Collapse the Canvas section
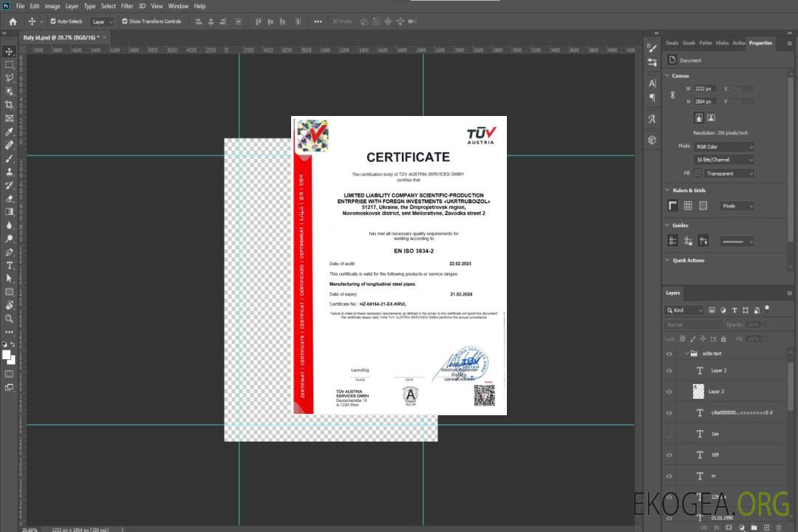This screenshot has width=798, height=532. 668,75
